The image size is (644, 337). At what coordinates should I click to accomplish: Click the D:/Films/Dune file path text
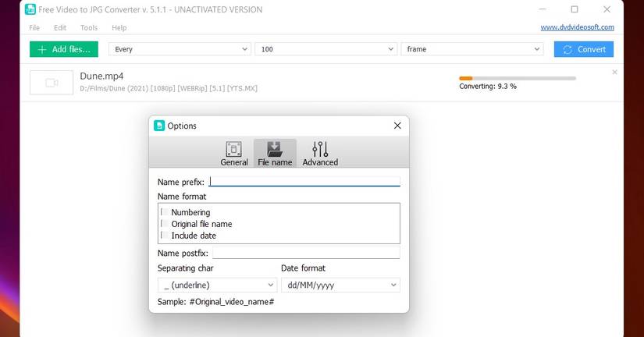pyautogui.click(x=169, y=88)
